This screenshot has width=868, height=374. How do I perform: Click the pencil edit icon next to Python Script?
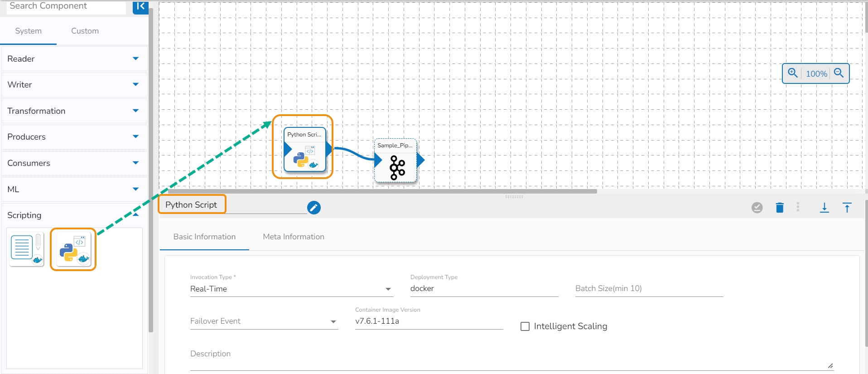314,208
